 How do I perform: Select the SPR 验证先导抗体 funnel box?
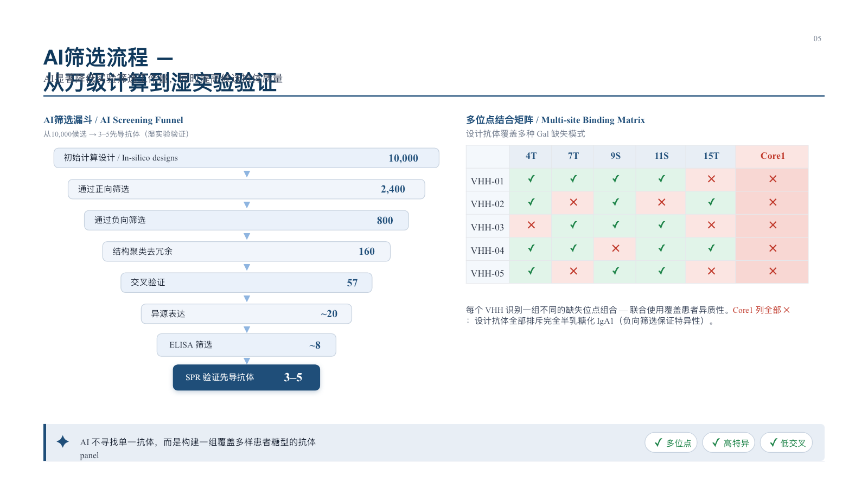(246, 377)
